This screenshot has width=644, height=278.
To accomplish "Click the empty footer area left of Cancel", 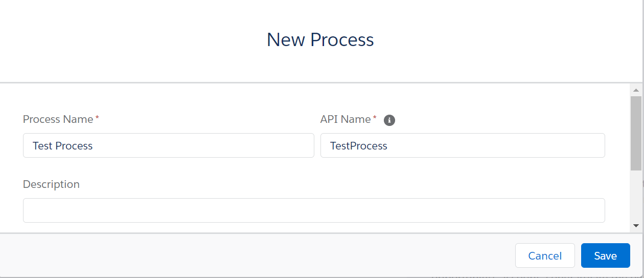I will click(256, 255).
